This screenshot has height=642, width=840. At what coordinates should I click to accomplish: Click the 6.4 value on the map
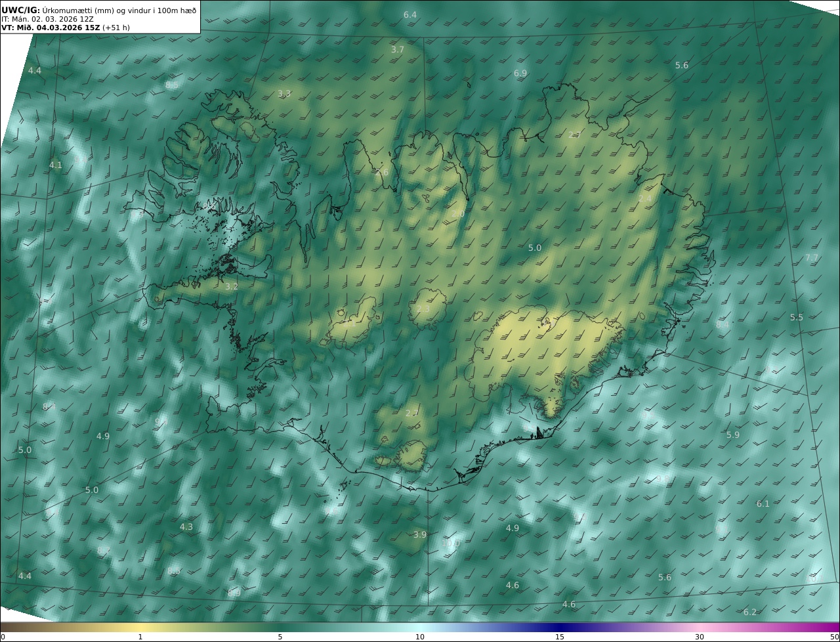410,14
